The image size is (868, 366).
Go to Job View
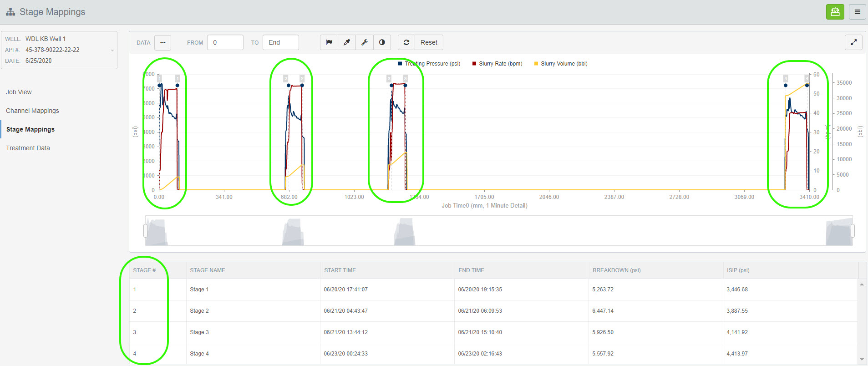[x=19, y=92]
